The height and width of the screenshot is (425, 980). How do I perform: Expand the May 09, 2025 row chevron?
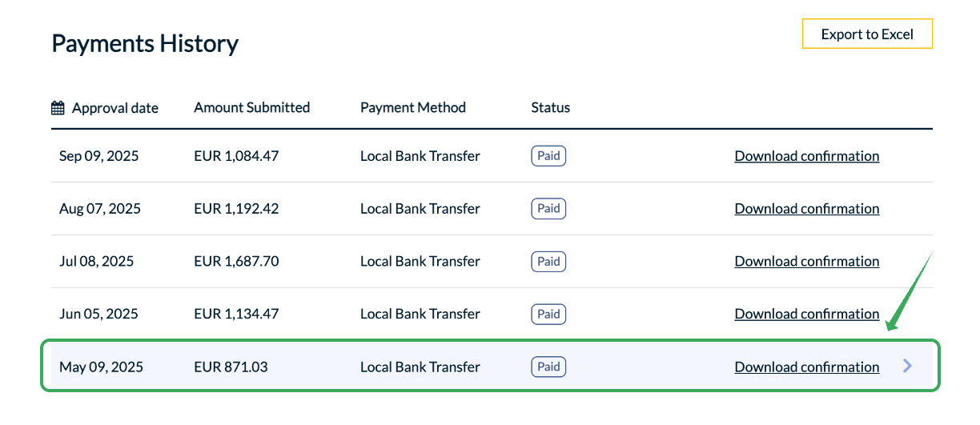[x=907, y=366]
